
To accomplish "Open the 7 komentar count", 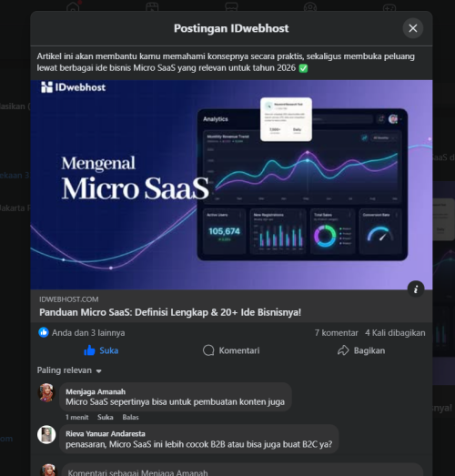I will click(x=337, y=333).
